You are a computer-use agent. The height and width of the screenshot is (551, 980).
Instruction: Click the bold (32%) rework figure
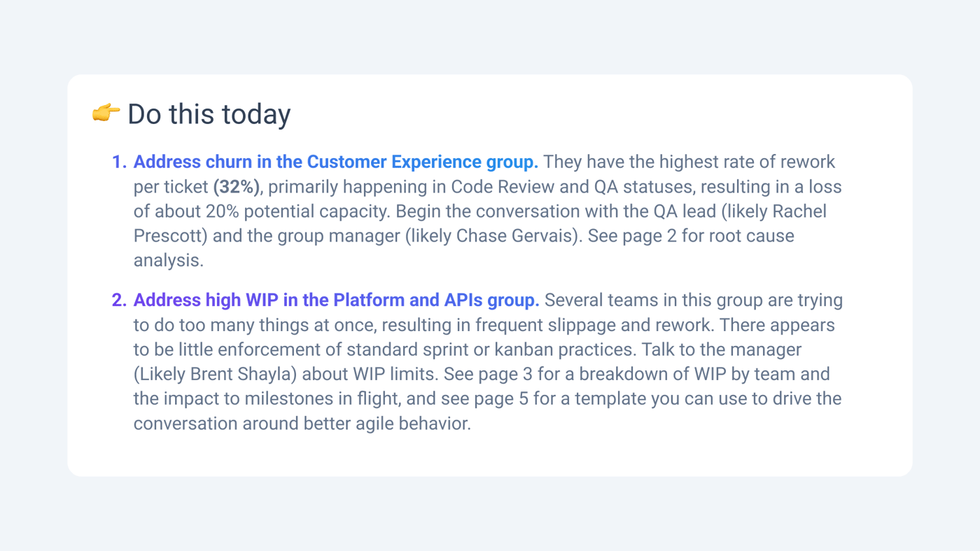click(236, 187)
